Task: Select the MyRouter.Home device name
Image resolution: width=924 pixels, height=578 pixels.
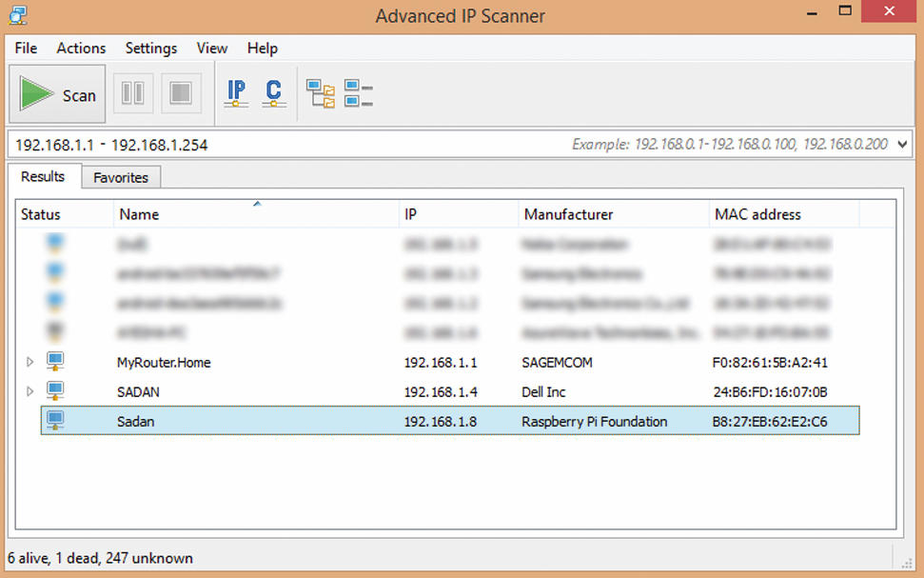Action: point(164,363)
